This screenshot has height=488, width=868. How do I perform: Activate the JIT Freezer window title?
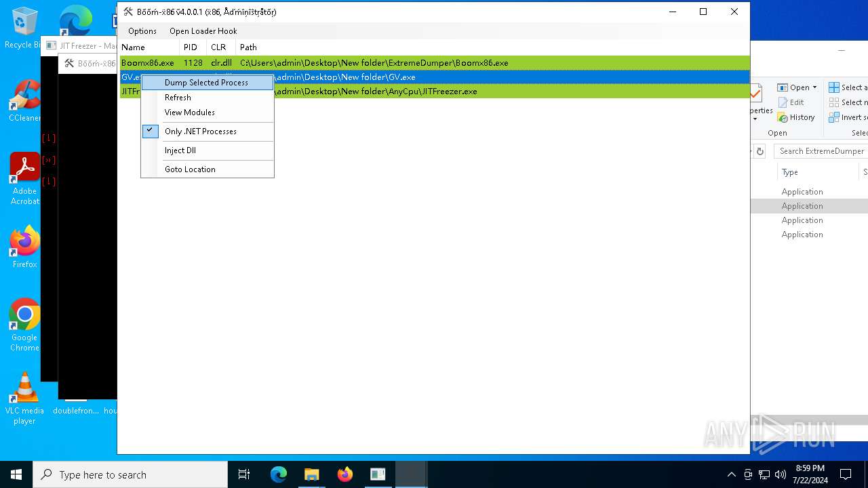[x=87, y=46]
